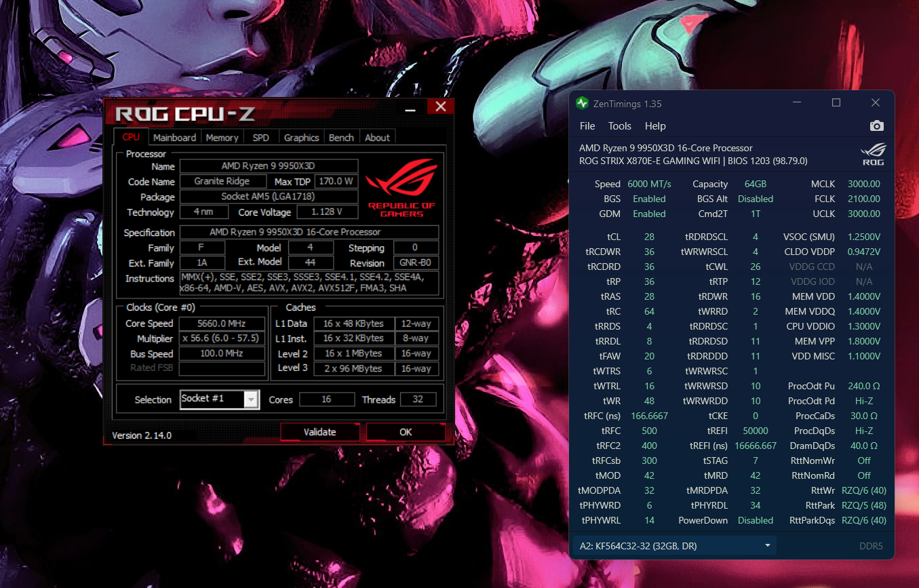
Task: Click the ROG STRIX X870E-E GAMING WIFI board line
Action: click(693, 161)
